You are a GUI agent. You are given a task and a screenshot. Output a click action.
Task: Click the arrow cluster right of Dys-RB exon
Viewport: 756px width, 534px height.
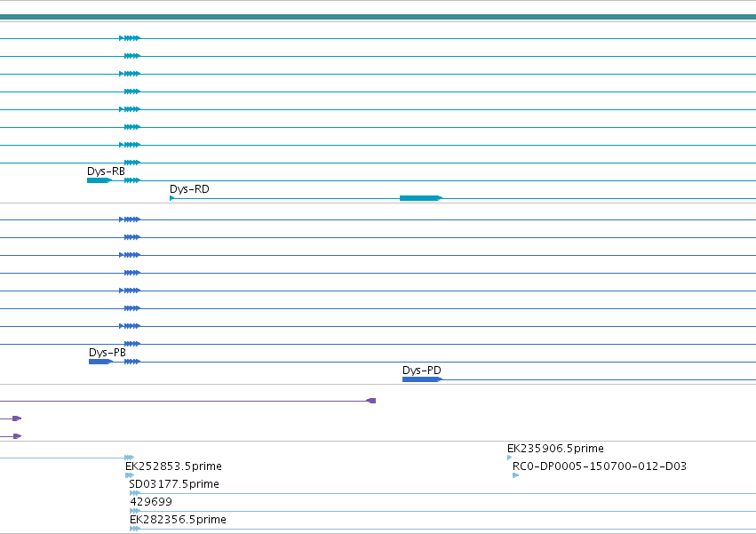point(132,180)
